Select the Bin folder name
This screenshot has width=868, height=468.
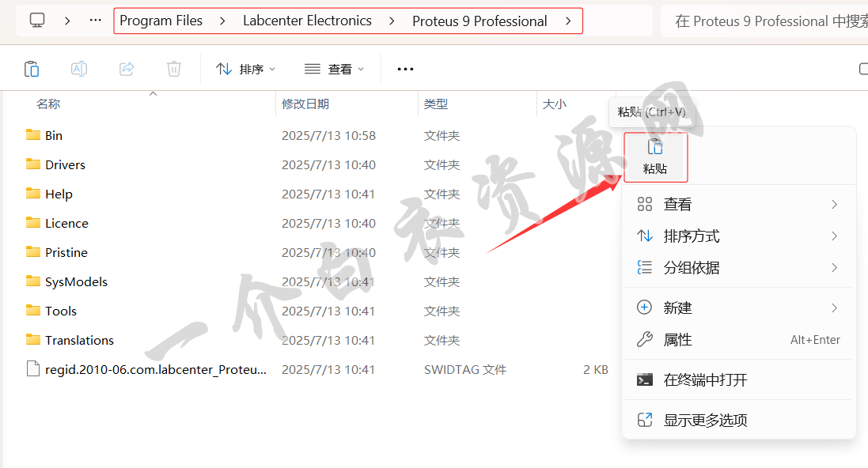[54, 135]
